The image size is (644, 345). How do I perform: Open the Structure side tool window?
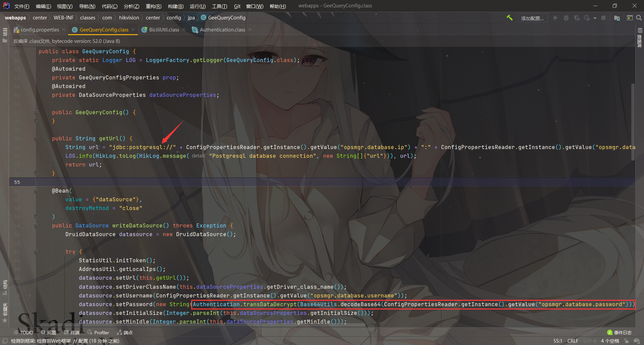(5, 287)
